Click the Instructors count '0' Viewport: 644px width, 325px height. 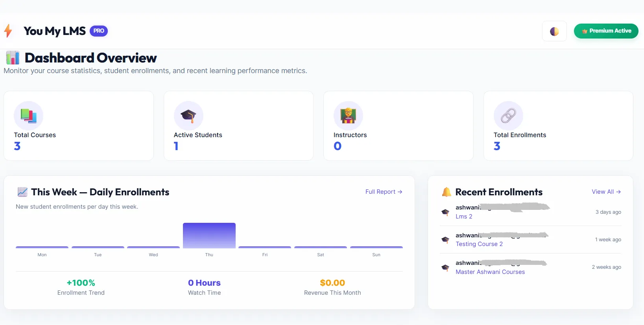pos(338,146)
